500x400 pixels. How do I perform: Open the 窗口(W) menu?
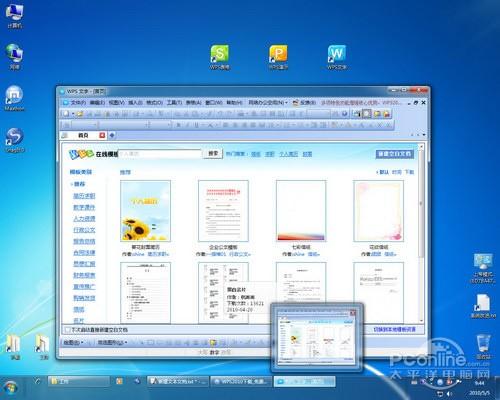(x=214, y=103)
